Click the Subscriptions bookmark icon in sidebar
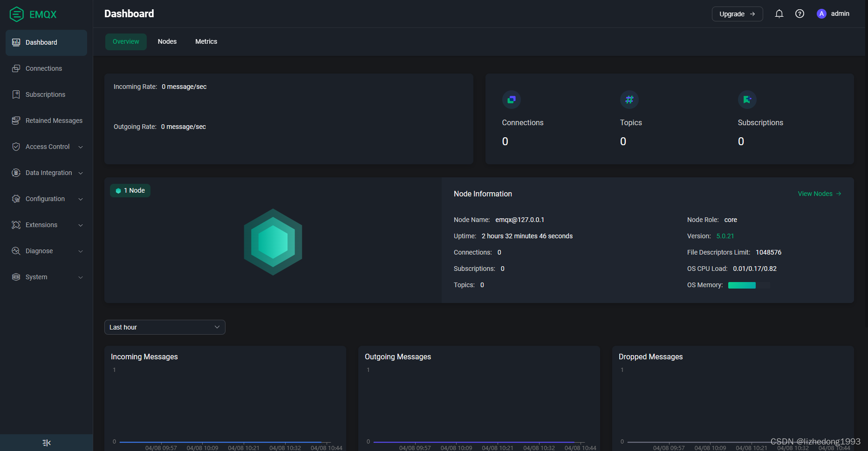868x451 pixels. tap(16, 94)
